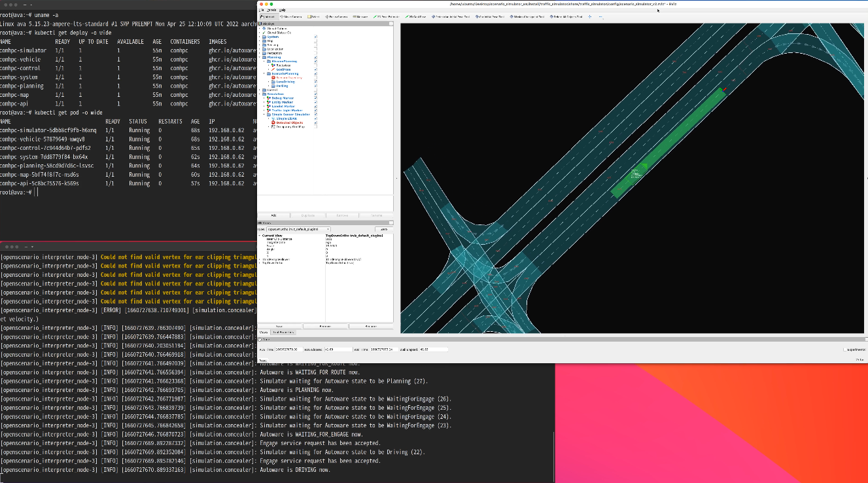This screenshot has width=868, height=483.
Task: Toggle the Simulation display checkbox
Action: click(x=315, y=94)
